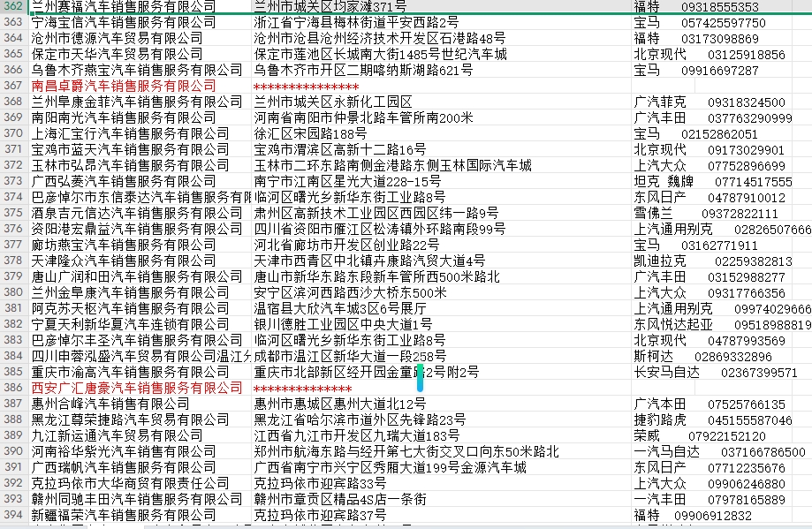Click cell 上海汇宝行汽车销售服务有限公司
This screenshot has width=812, height=529.
coord(130,133)
